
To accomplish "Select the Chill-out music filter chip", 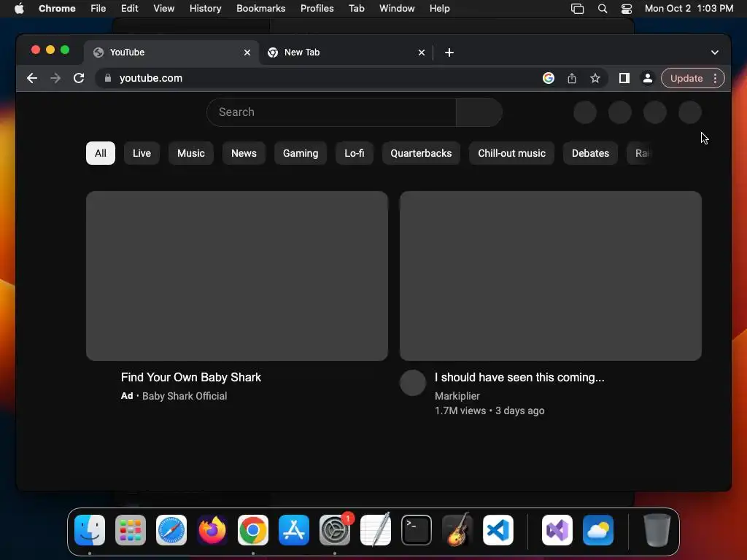I will pyautogui.click(x=511, y=153).
